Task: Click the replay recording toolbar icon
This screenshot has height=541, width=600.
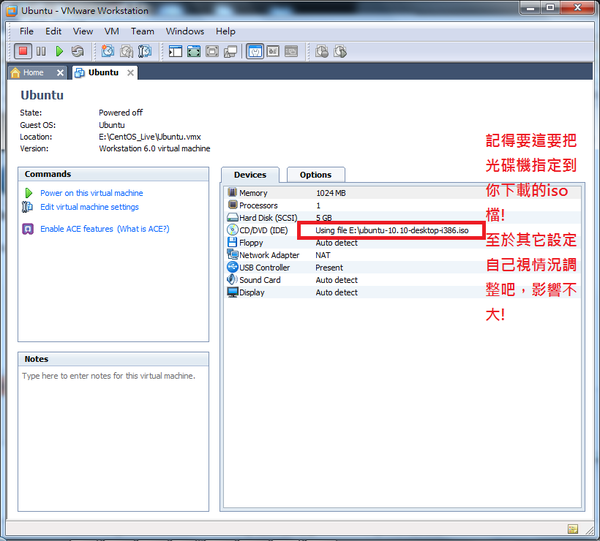Action: point(340,51)
